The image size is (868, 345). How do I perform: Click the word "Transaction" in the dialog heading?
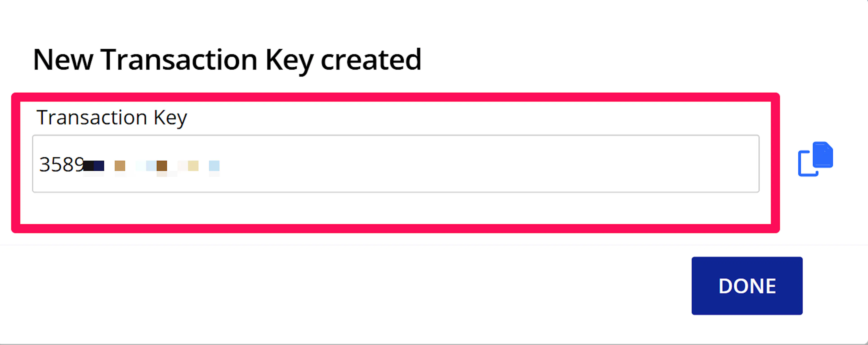click(179, 60)
